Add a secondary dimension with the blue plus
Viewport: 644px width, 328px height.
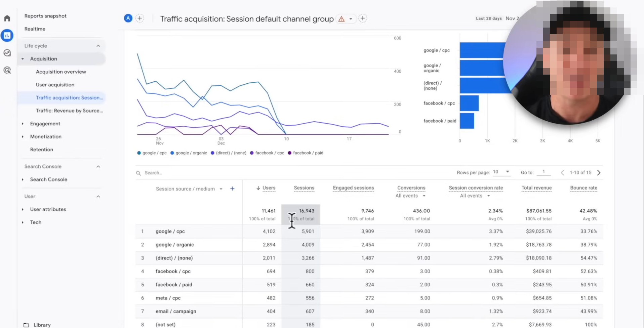(x=232, y=189)
